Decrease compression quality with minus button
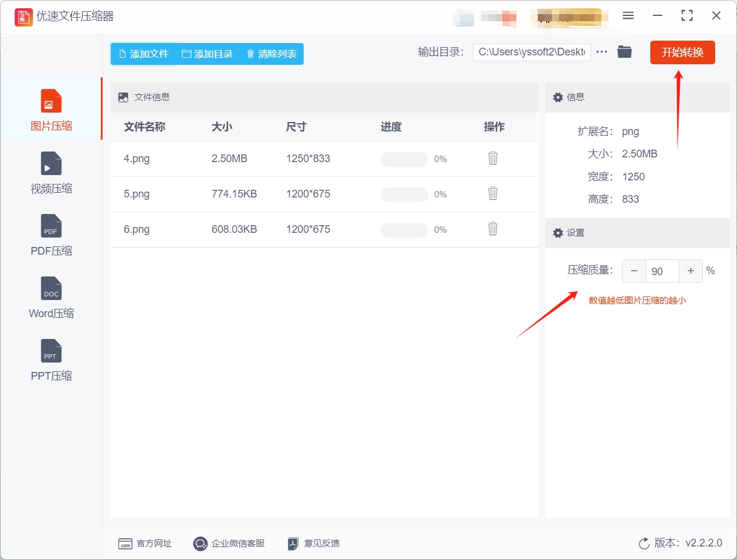The width and height of the screenshot is (737, 560). pos(634,271)
